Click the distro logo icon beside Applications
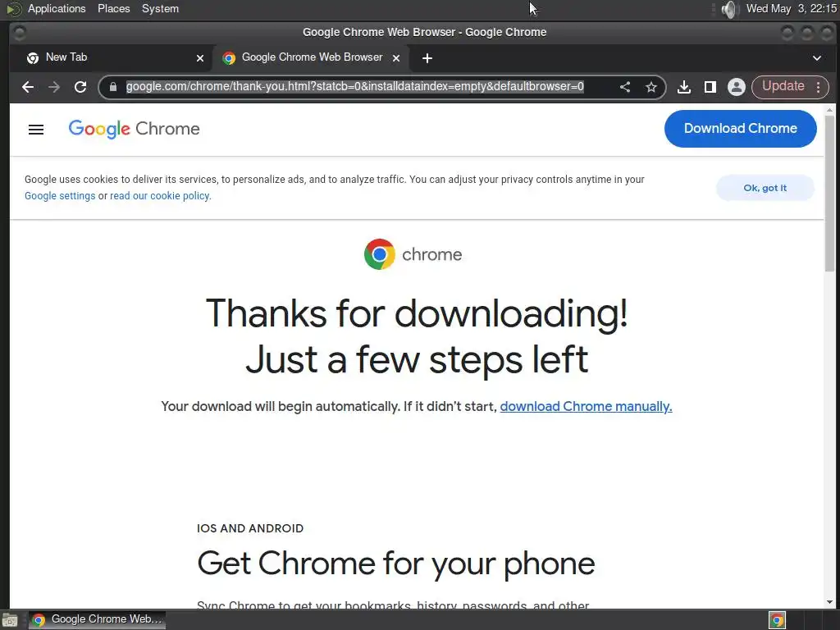Viewport: 840px width, 630px height. [13, 9]
